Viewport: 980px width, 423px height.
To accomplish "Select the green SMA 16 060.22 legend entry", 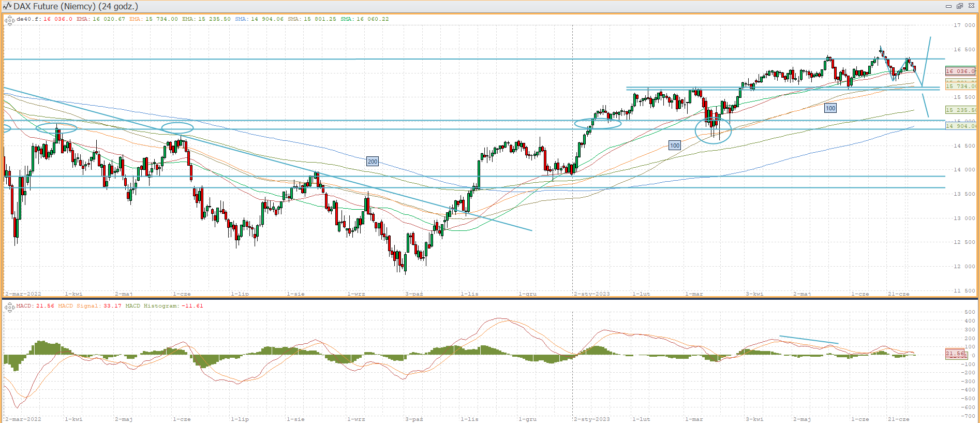I will click(365, 19).
